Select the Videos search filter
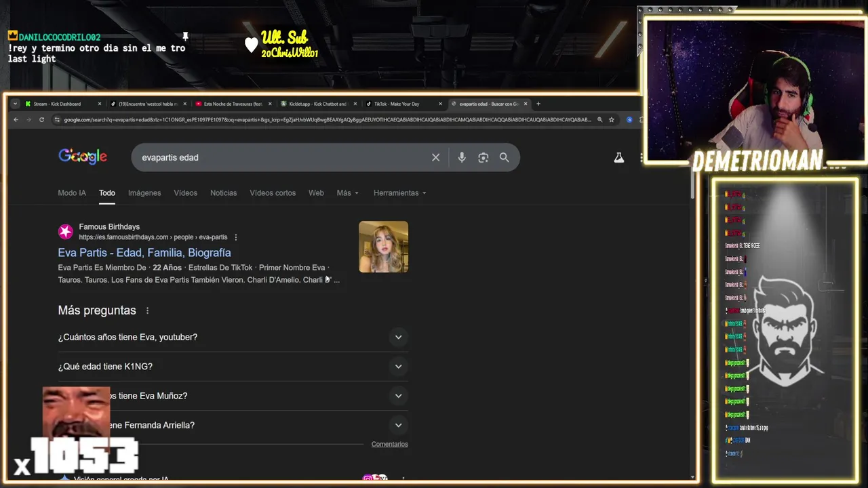This screenshot has height=488, width=868. click(x=185, y=193)
